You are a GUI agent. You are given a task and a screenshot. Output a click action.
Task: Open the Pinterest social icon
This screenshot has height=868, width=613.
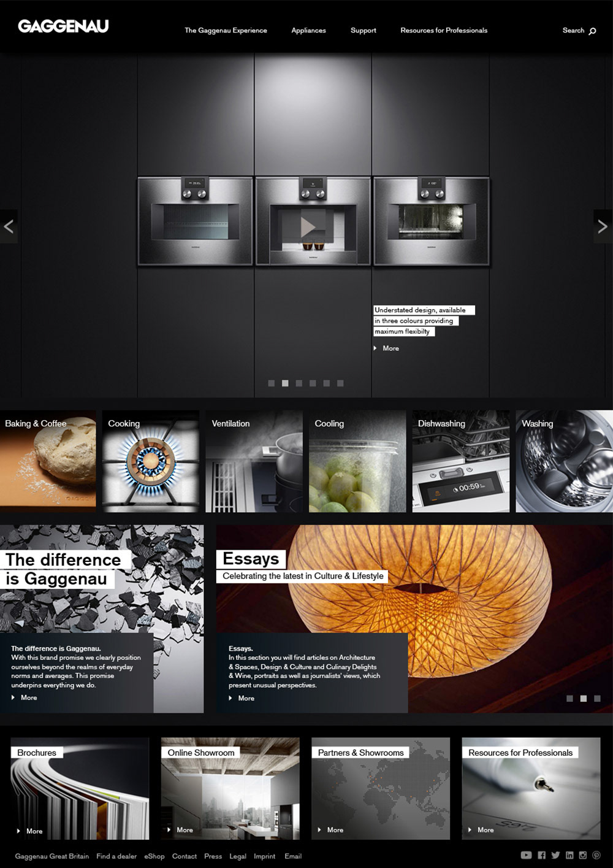click(x=596, y=855)
